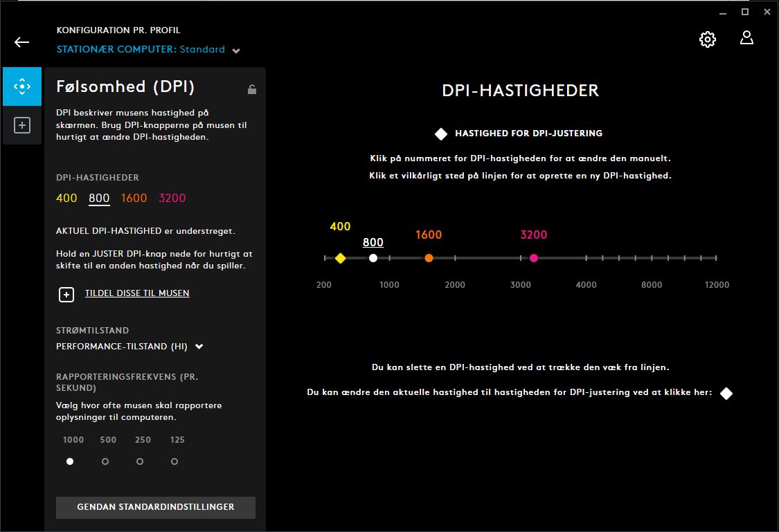The width and height of the screenshot is (779, 532).
Task: Click the underlined 800 label above the slider
Action: tap(373, 242)
